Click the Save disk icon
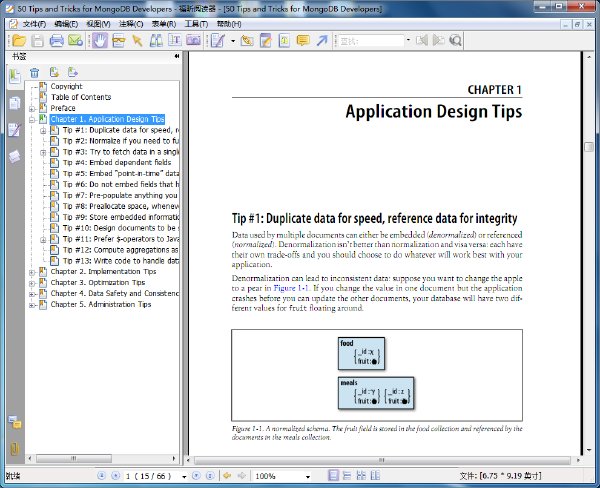This screenshot has height=488, width=600. coord(38,40)
